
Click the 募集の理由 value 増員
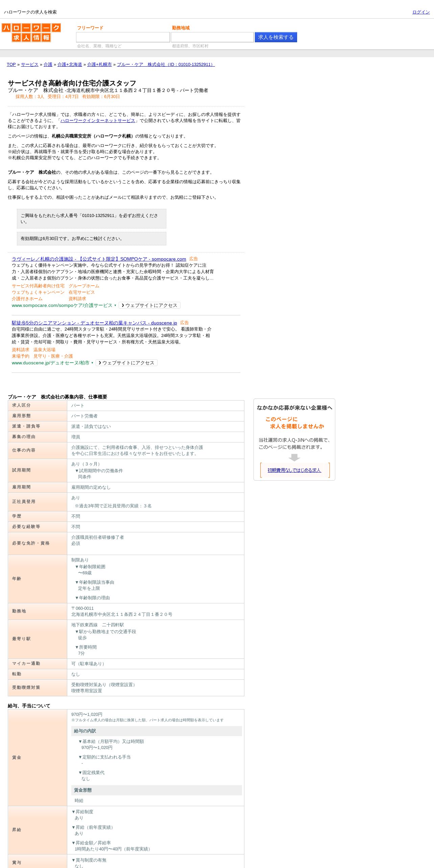tap(75, 437)
